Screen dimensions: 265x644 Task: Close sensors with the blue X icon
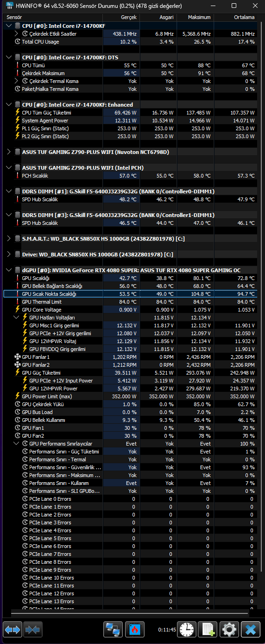click(x=251, y=629)
